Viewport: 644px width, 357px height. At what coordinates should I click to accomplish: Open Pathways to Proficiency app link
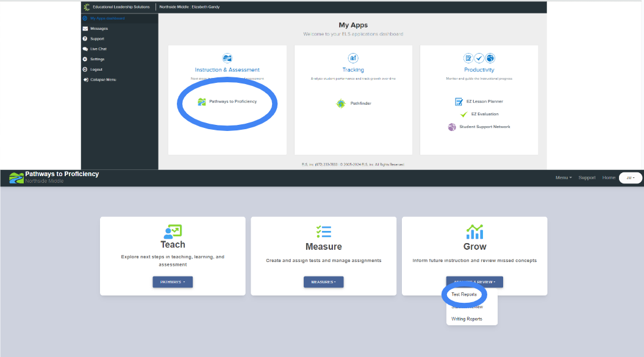(233, 101)
